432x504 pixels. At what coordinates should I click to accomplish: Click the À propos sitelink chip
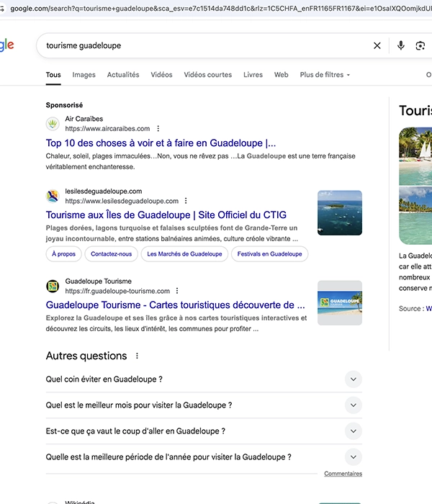tap(63, 254)
